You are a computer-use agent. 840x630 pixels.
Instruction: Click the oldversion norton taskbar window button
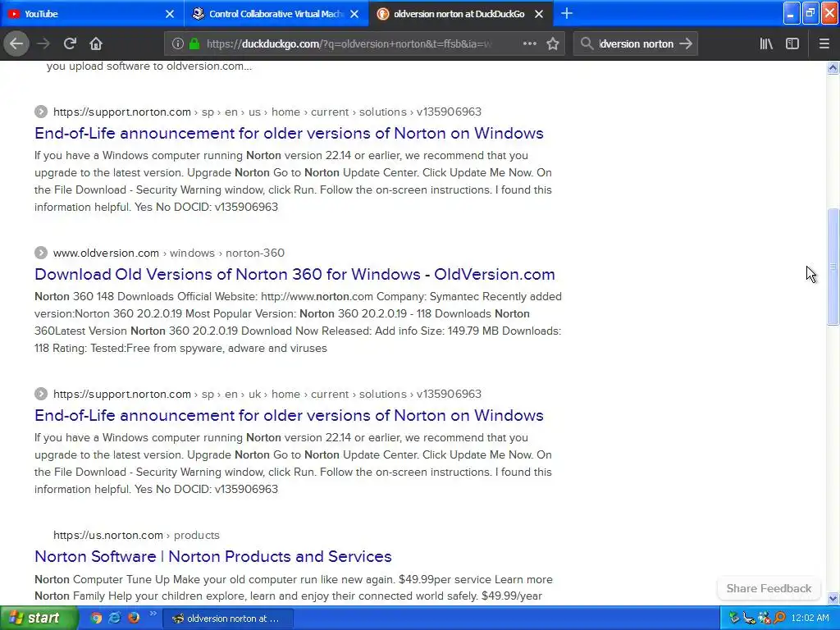click(x=227, y=619)
